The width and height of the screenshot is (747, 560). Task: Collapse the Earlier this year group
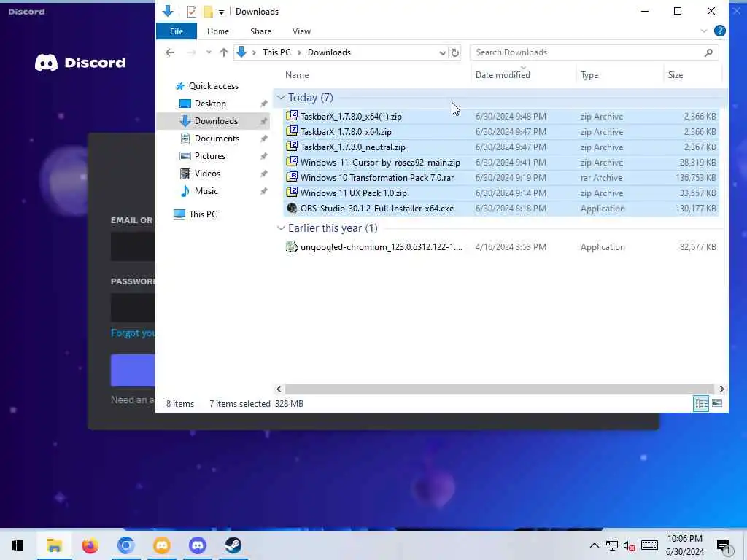(x=281, y=228)
